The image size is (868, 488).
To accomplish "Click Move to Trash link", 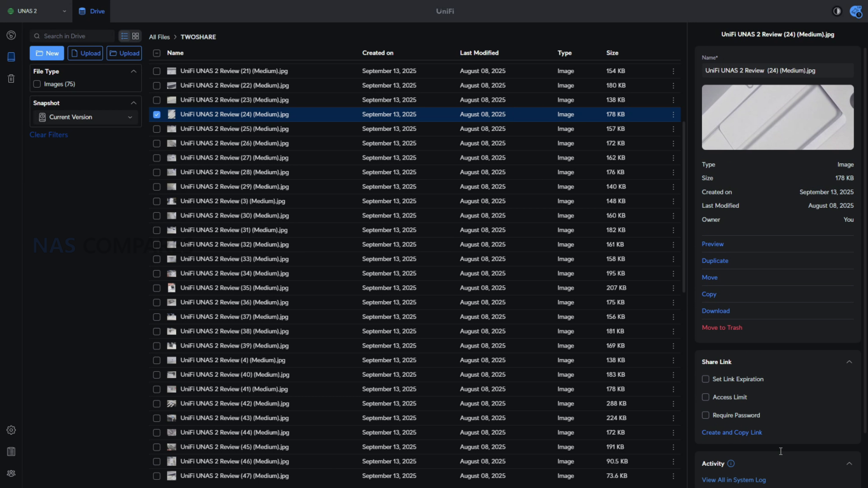I will point(722,328).
